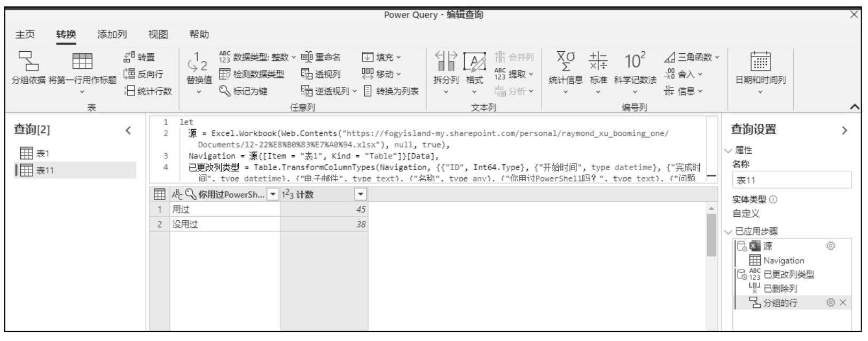Click the 实体类型 info icon
The width and height of the screenshot is (868, 341).
(773, 200)
